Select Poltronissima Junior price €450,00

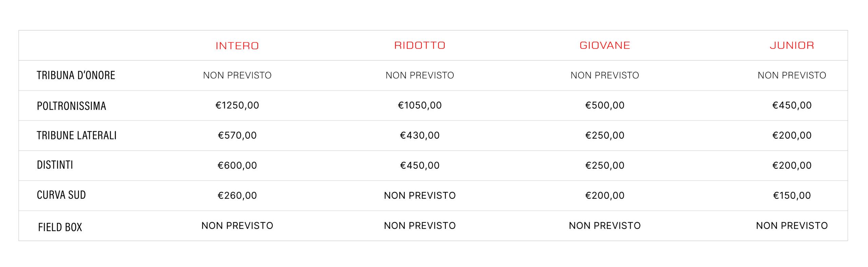click(792, 106)
